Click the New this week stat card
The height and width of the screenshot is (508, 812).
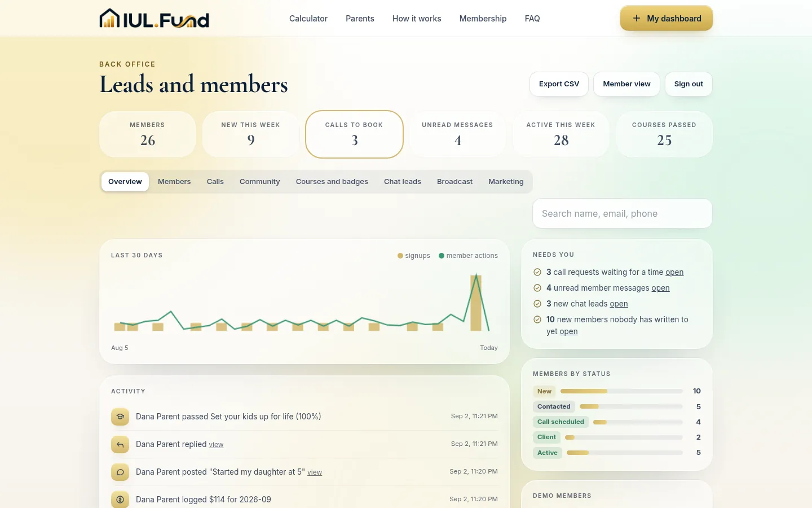pos(251,134)
